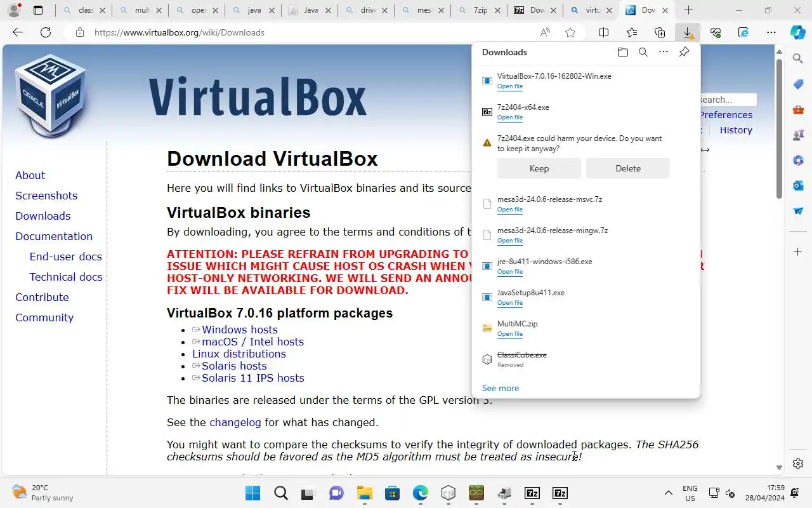Open the downloads folder from Downloads panel
This screenshot has height=508, width=812.
point(622,52)
